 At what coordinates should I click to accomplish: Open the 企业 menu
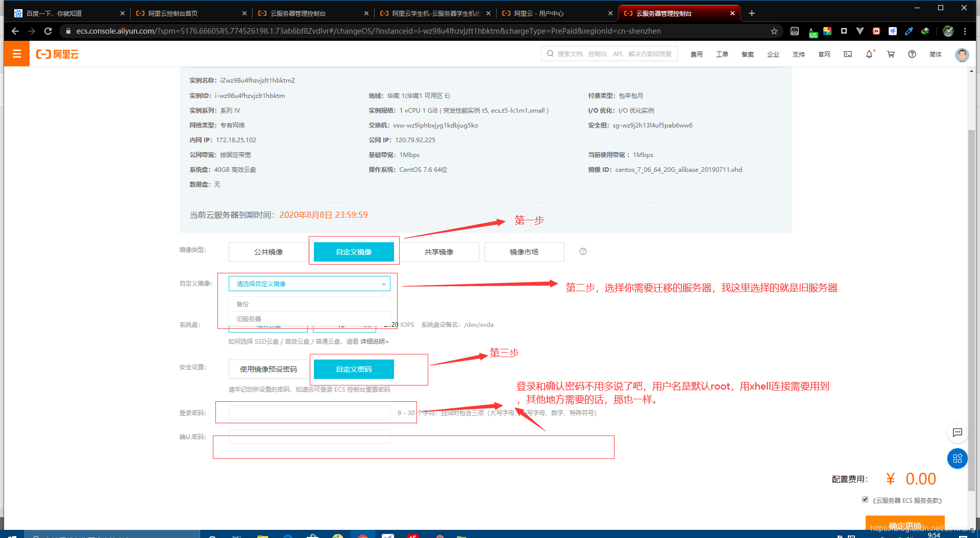click(773, 54)
